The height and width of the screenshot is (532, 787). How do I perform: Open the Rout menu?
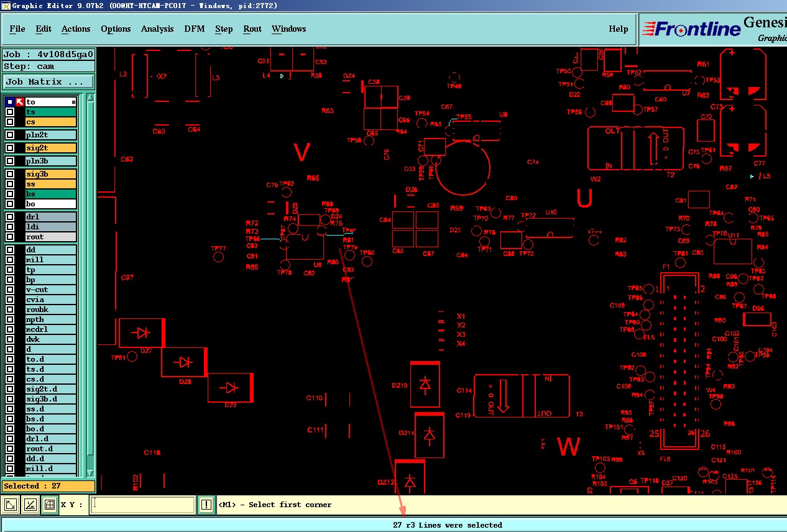pos(252,29)
